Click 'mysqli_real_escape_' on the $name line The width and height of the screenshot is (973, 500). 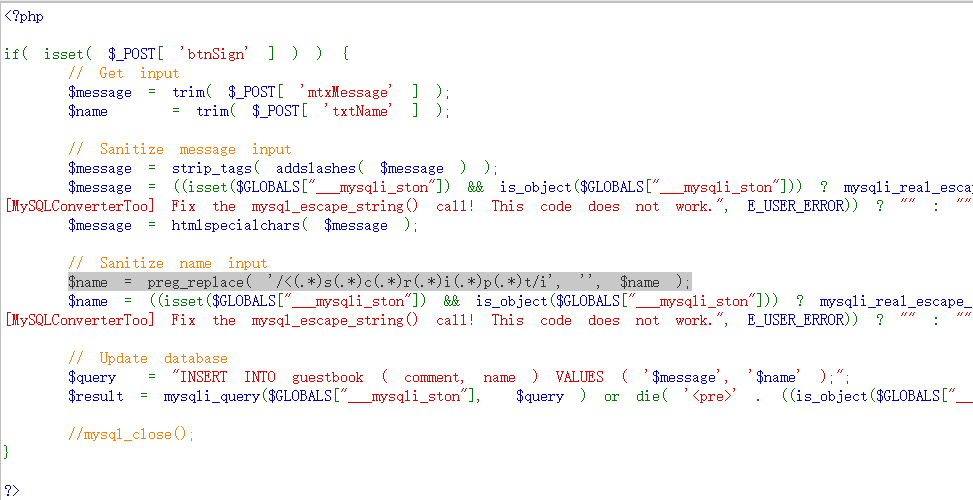(895, 301)
